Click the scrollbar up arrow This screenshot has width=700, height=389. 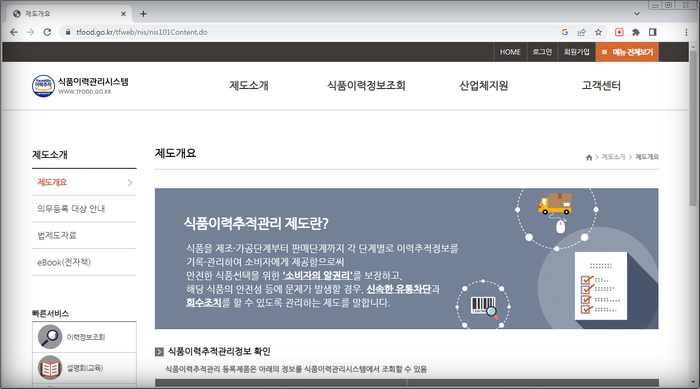693,46
